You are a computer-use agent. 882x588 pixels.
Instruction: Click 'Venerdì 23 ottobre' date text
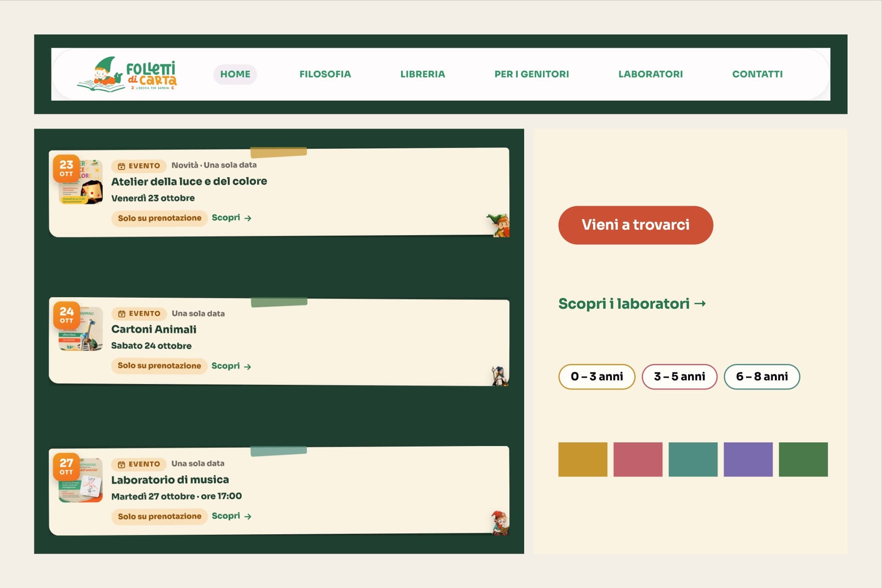[153, 198]
